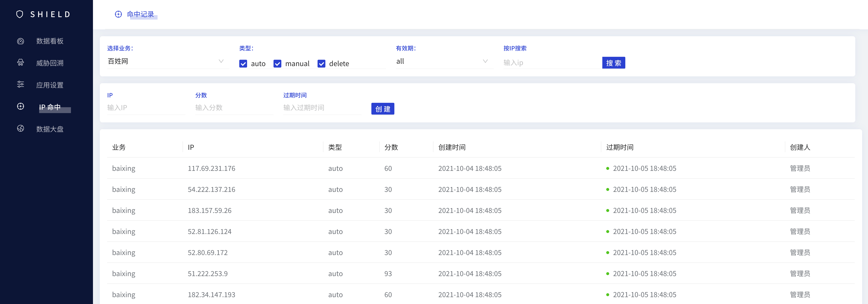Screen dimensions: 868x304
Task: Click green status dot in 51.222.253.9 row
Action: pos(607,274)
